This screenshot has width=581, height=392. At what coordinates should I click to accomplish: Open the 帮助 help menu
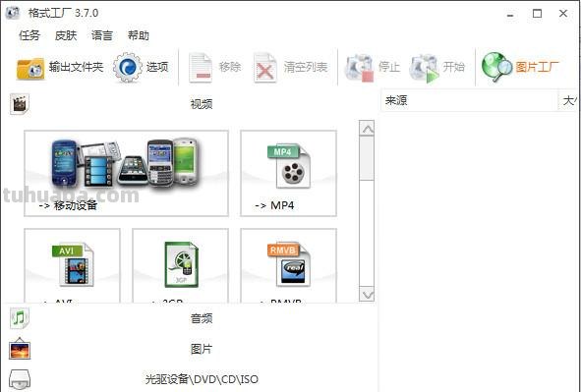click(139, 35)
